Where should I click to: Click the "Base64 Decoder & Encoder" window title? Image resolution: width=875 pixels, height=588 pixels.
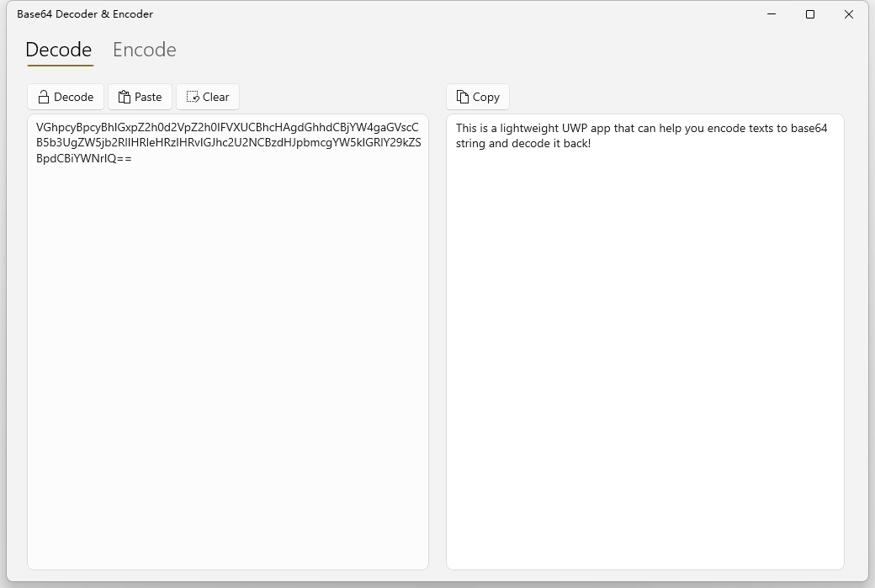tap(85, 14)
